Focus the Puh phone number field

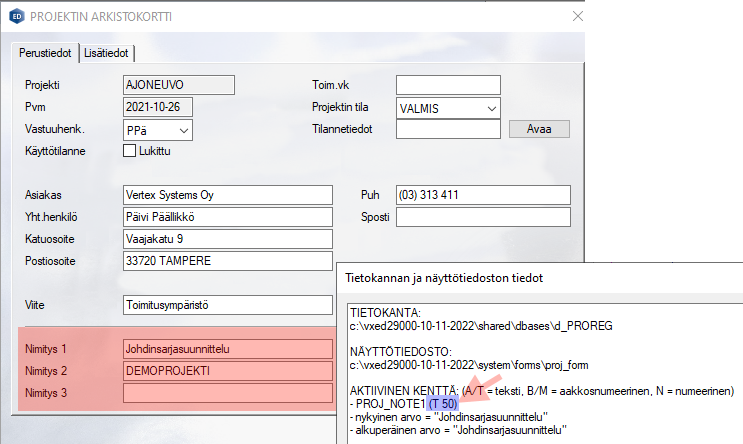(482, 195)
